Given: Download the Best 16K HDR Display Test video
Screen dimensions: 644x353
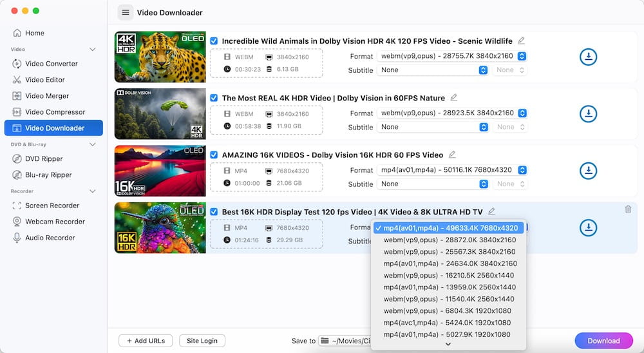Looking at the screenshot, I should coord(588,227).
